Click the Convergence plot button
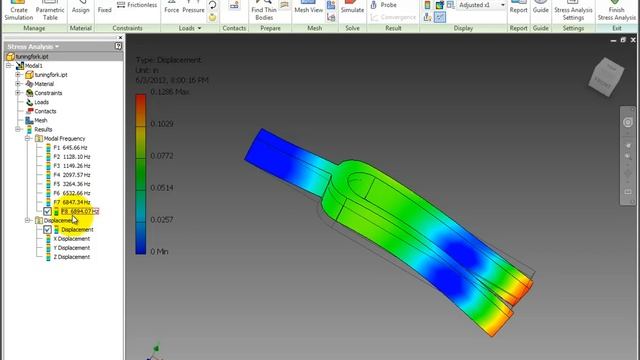This screenshot has width=640, height=360. [x=393, y=18]
